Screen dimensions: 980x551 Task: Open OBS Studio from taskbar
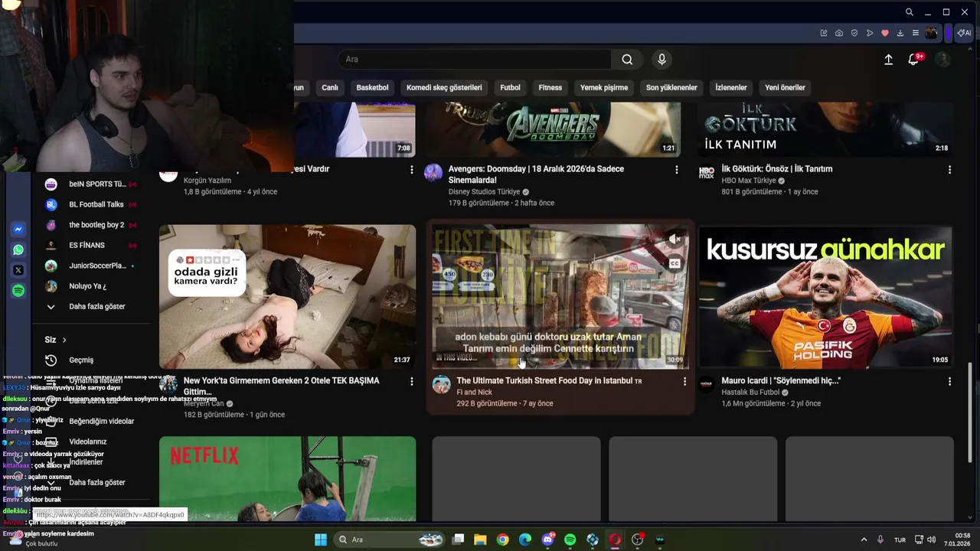[x=638, y=540]
